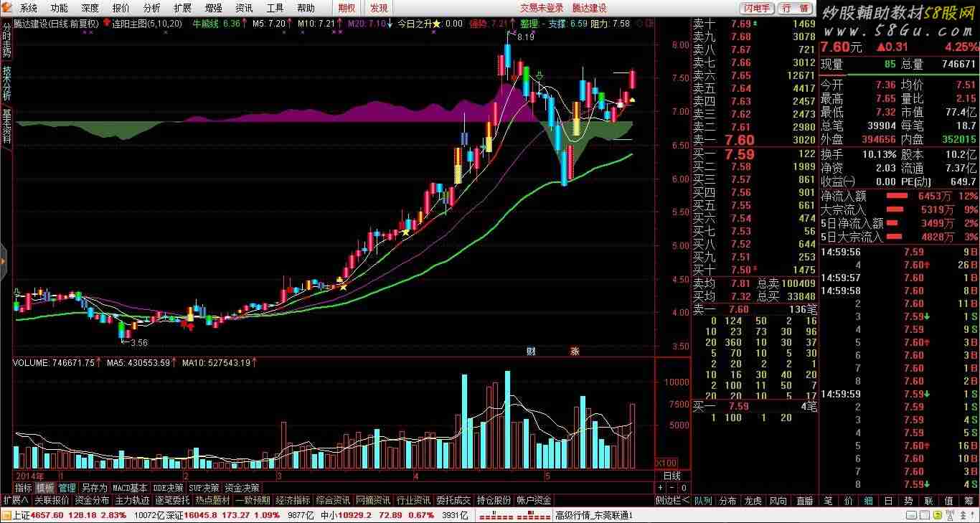The height and width of the screenshot is (523, 980).
Task: Switch to the SUP决策 template
Action: pos(204,487)
